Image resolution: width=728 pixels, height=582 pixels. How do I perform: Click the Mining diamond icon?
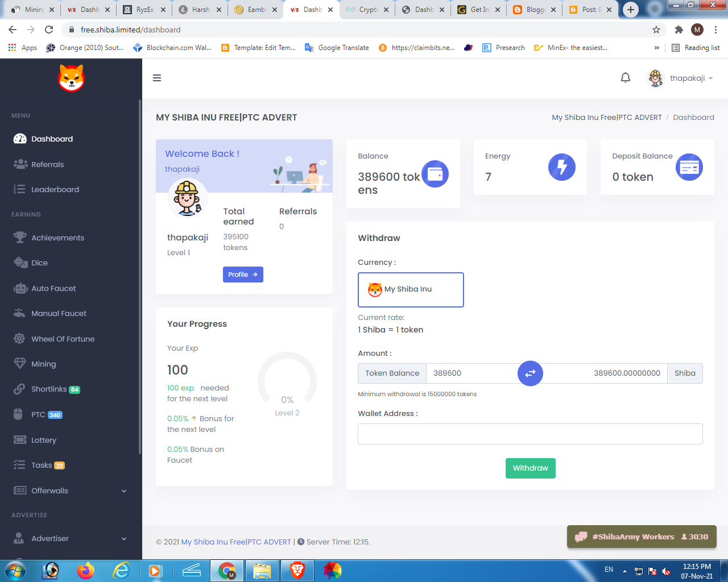(x=20, y=364)
